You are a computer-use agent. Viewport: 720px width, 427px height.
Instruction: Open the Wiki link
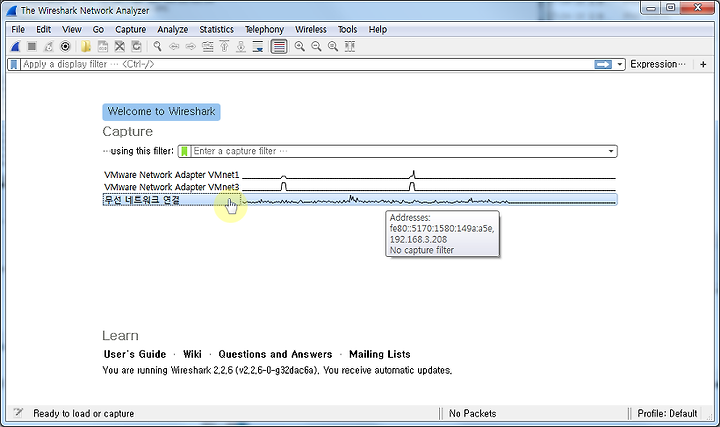click(192, 354)
